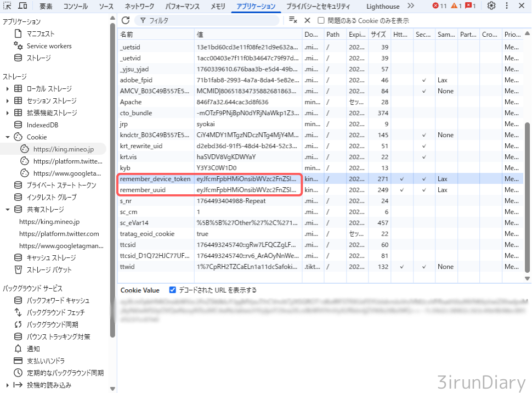Open the コンソール tab
The height and width of the screenshot is (393, 532).
(75, 6)
